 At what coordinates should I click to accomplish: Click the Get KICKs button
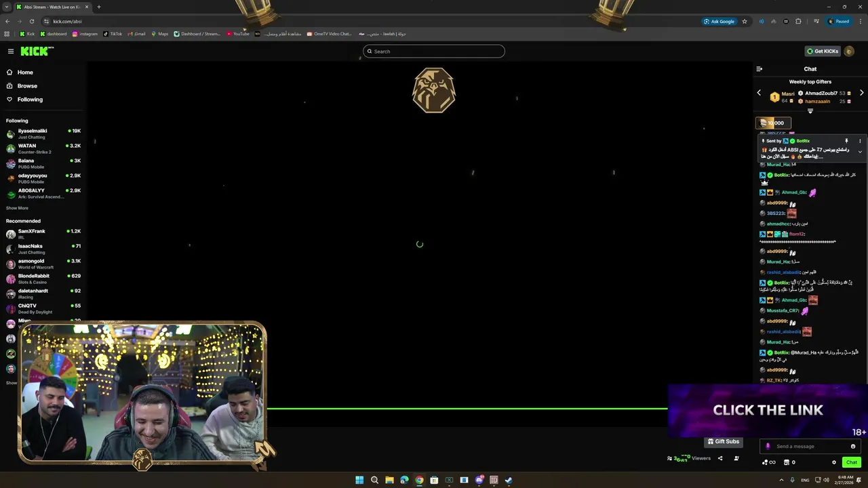[823, 52]
